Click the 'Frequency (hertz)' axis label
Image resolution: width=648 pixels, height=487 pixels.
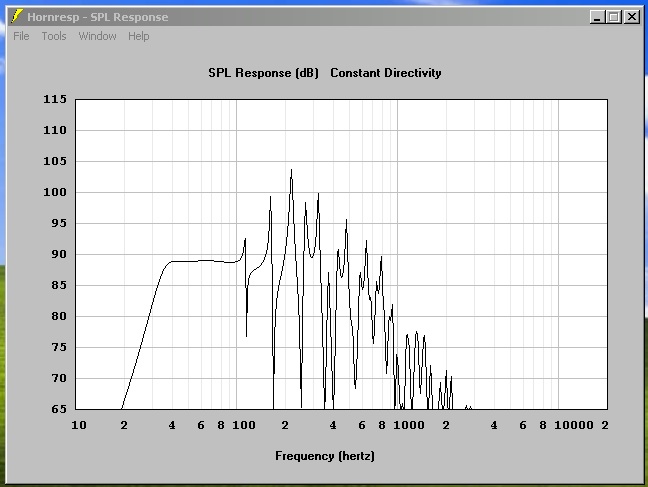[x=325, y=456]
